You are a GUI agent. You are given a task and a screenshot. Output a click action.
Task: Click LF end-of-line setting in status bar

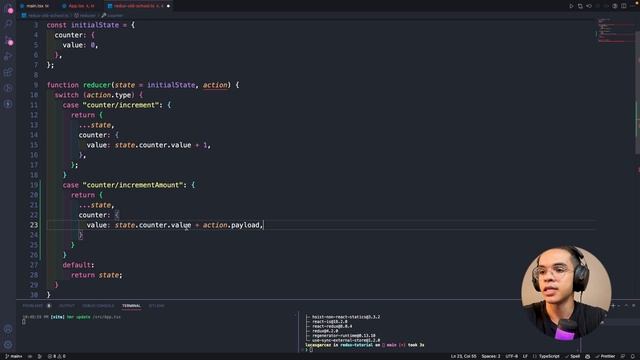pyautogui.click(x=525, y=356)
